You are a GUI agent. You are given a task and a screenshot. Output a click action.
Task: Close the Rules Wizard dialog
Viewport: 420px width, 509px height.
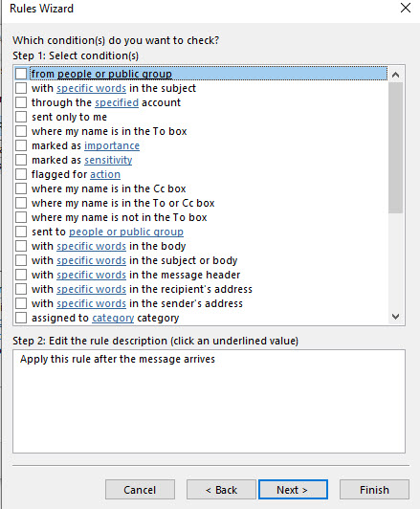[x=406, y=8]
